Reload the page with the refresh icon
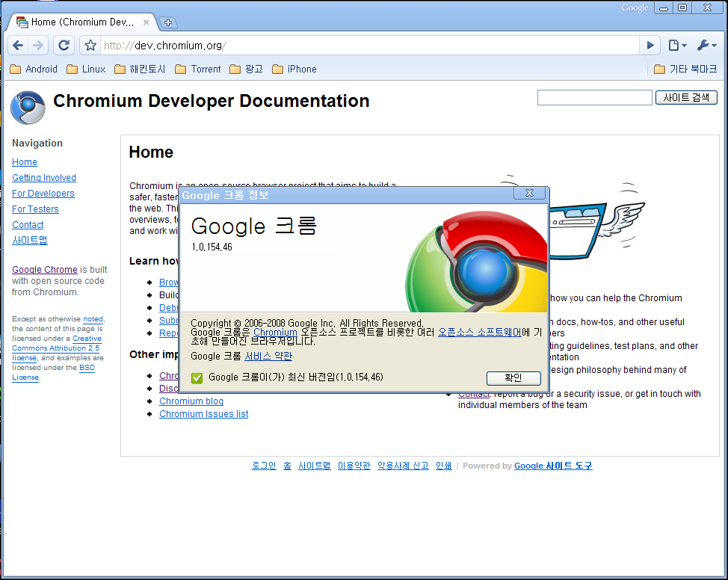This screenshot has width=728, height=580. (x=64, y=46)
